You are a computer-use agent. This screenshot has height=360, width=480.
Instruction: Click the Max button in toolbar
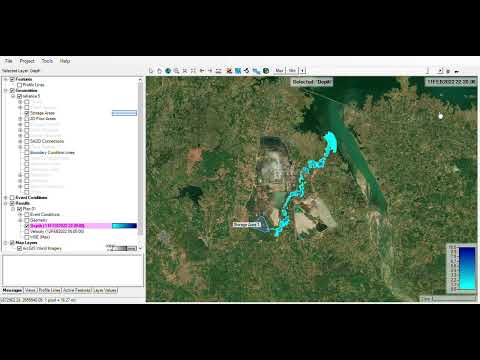coord(279,71)
